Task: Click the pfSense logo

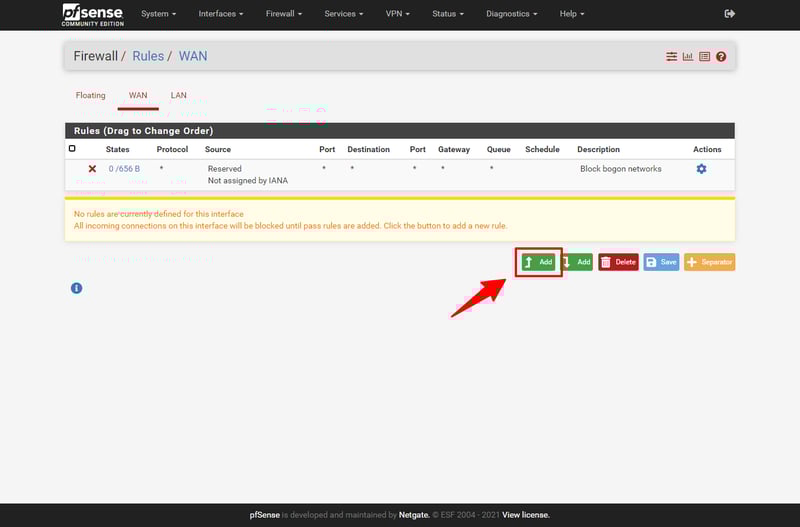Action: point(92,14)
